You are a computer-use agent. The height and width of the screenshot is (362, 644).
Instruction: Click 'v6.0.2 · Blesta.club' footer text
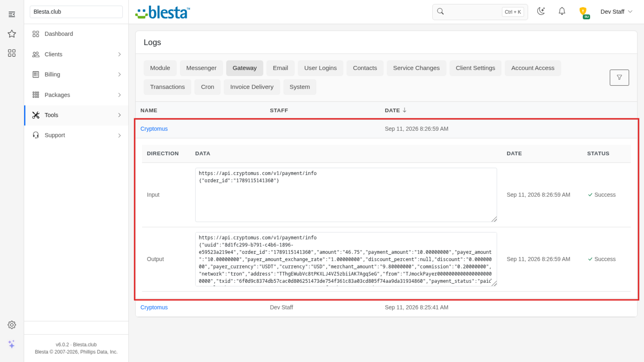tap(76, 345)
